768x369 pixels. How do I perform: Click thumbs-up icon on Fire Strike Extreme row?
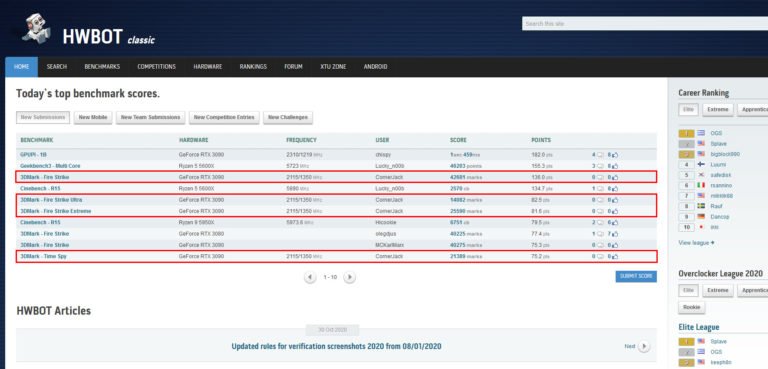615,211
